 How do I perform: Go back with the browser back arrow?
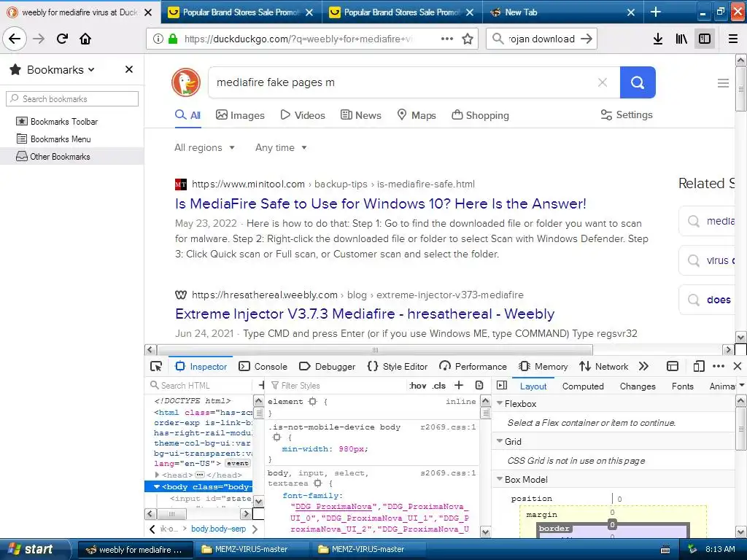click(15, 39)
